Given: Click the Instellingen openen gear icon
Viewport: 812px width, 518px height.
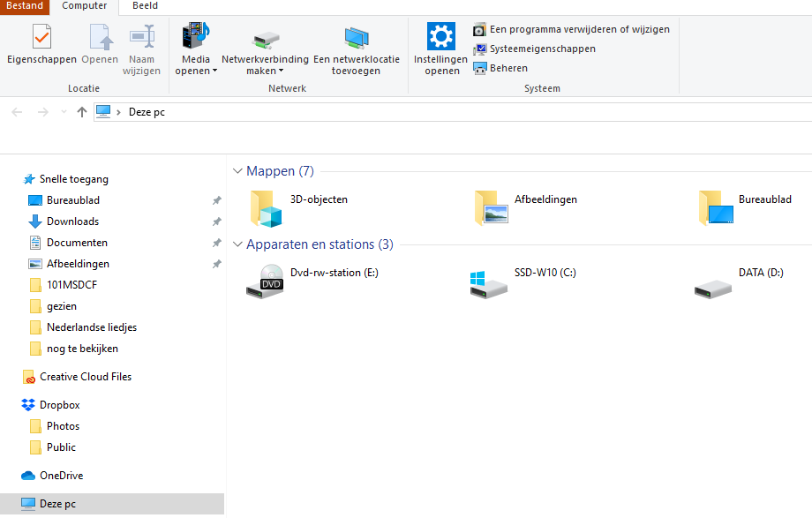Looking at the screenshot, I should tap(441, 38).
